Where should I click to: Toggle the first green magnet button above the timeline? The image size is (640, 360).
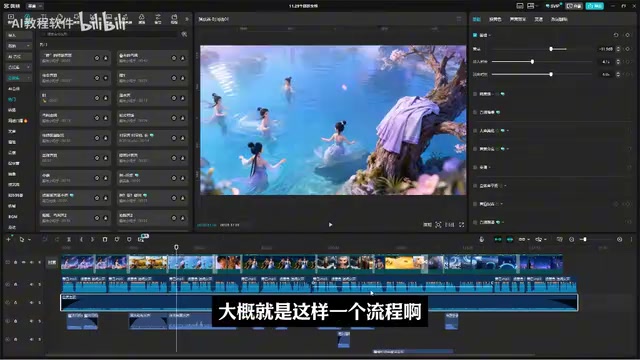[x=498, y=240]
